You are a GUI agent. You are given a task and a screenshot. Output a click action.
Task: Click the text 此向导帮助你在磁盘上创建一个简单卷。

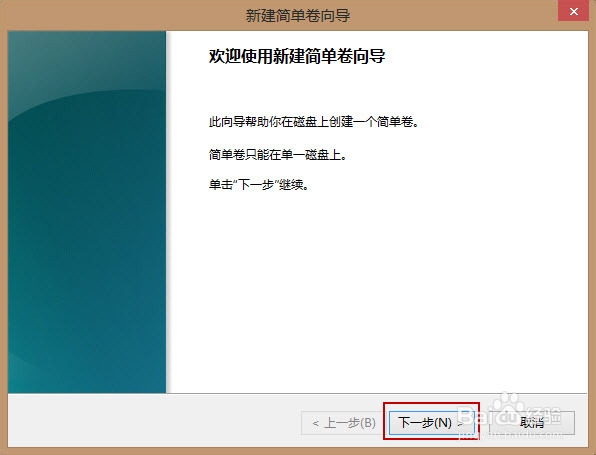click(314, 122)
